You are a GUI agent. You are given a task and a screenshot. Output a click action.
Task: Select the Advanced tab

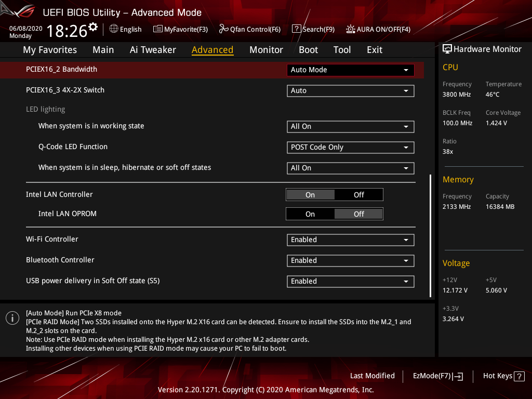(212, 50)
